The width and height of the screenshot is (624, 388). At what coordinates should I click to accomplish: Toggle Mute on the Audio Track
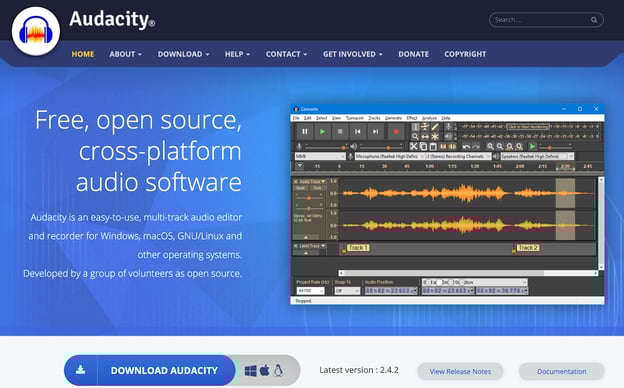(301, 188)
